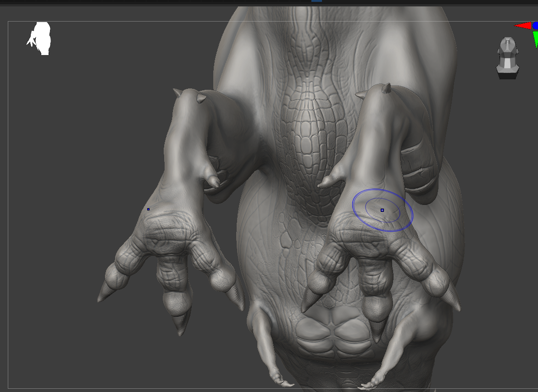Click the CamView head orientation model
This screenshot has height=392, width=538.
click(507, 58)
